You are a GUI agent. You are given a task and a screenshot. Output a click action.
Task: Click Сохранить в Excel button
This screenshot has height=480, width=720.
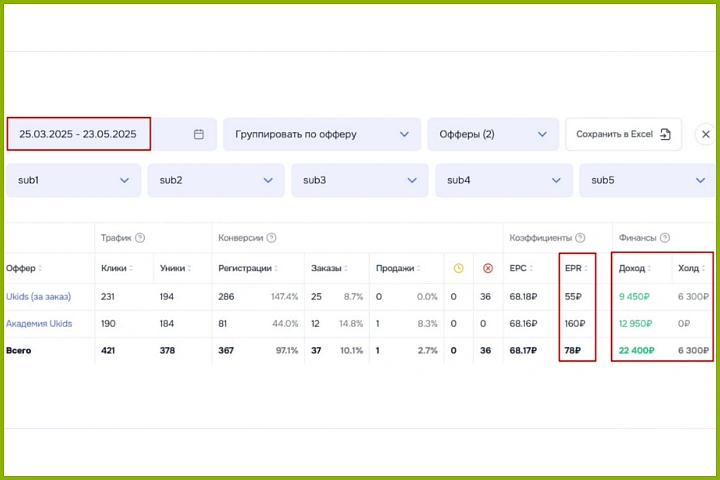pyautogui.click(x=622, y=134)
